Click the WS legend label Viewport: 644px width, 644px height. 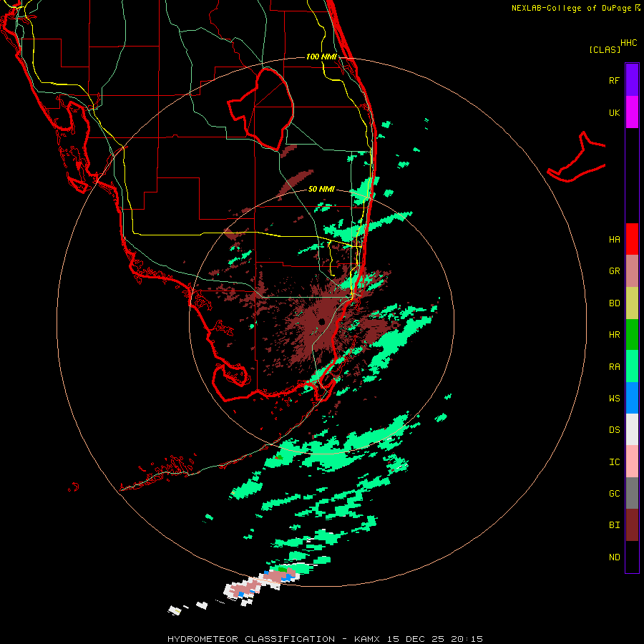click(614, 399)
